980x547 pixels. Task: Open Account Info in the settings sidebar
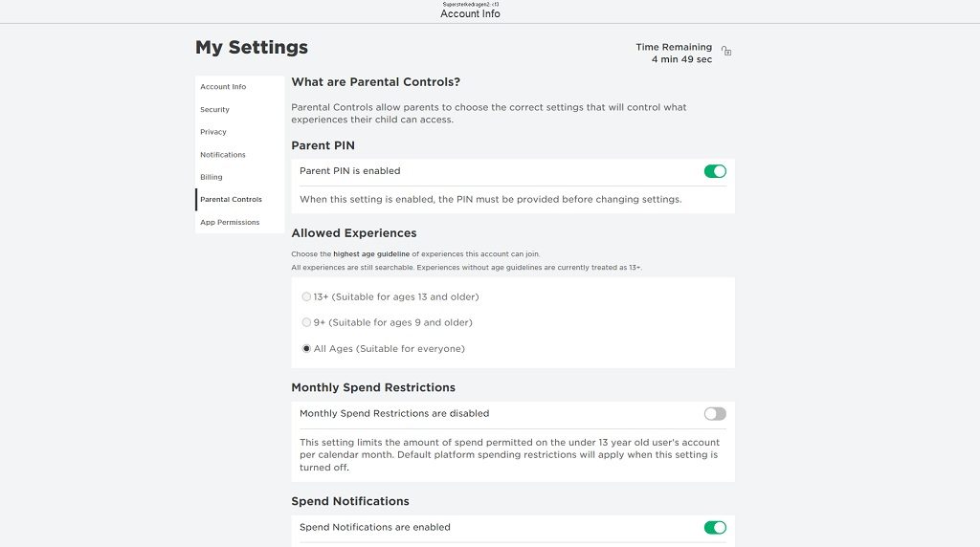click(223, 87)
